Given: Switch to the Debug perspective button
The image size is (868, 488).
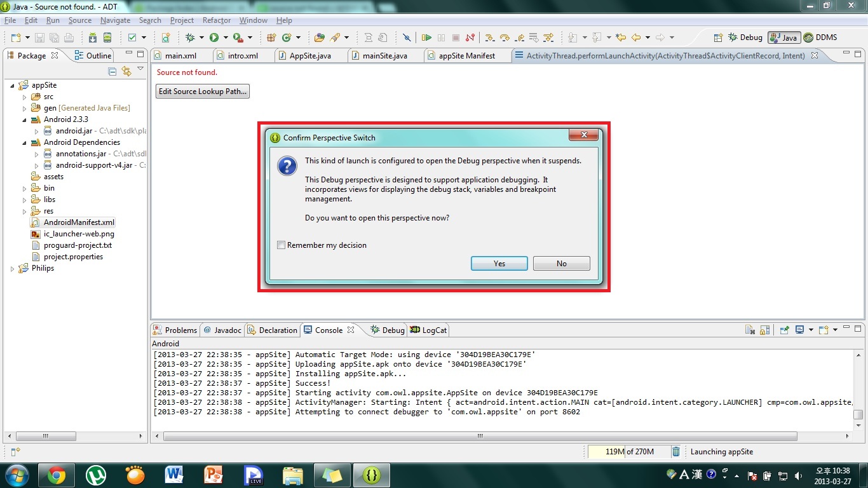Looking at the screenshot, I should [x=745, y=37].
